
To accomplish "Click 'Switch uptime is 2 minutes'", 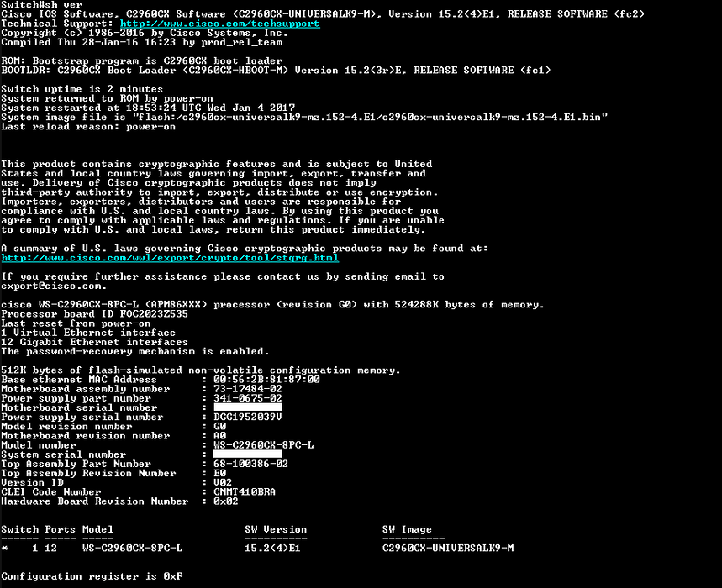I will click(x=82, y=89).
